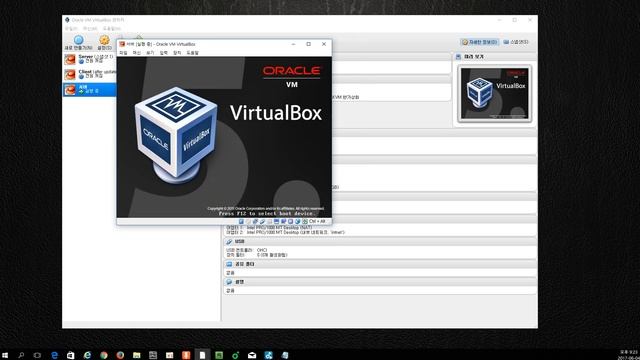Click 스냅샷 (Snapshots) button in Manager
The height and width of the screenshot is (360, 640).
516,42
